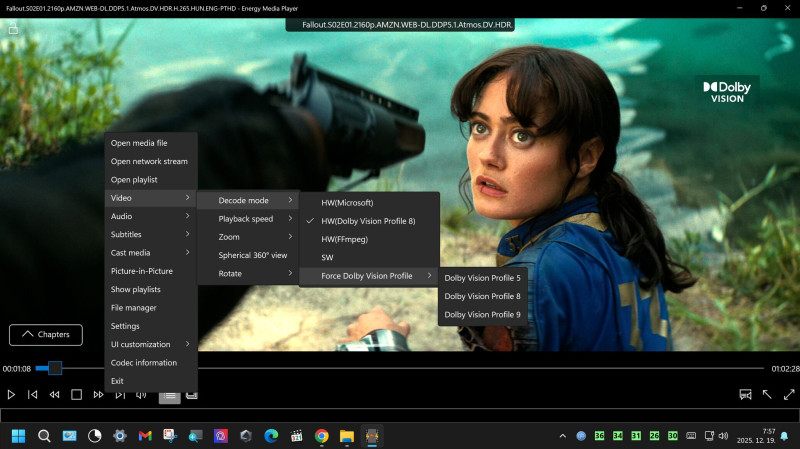The height and width of the screenshot is (449, 800).
Task: Select SW decode mode
Action: pyautogui.click(x=369, y=258)
